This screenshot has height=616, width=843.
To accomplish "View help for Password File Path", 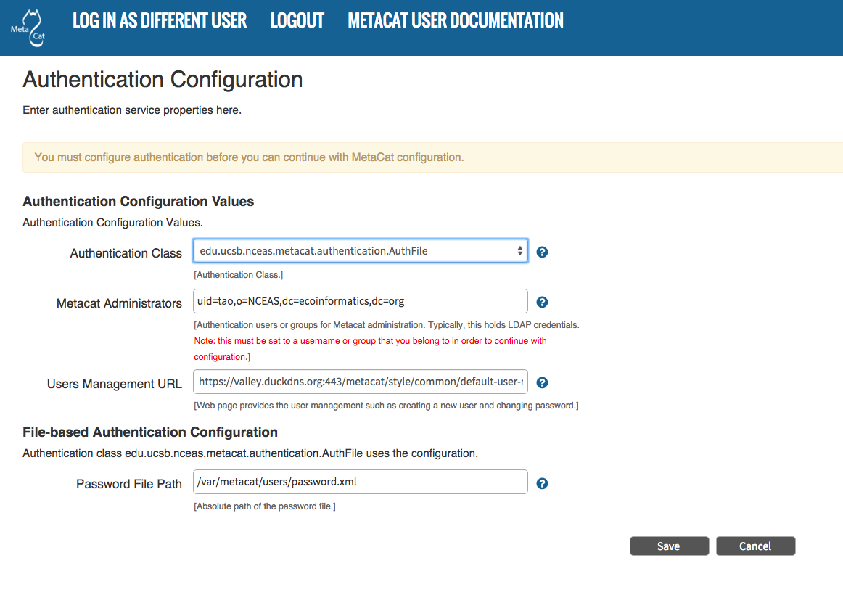I will (x=542, y=483).
